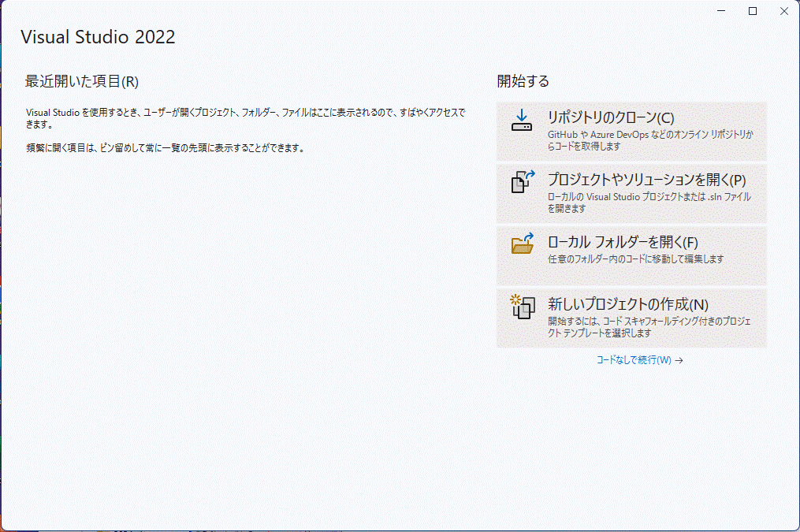The height and width of the screenshot is (532, 800).
Task: Click the コードなしで続行(W) link
Action: [634, 360]
